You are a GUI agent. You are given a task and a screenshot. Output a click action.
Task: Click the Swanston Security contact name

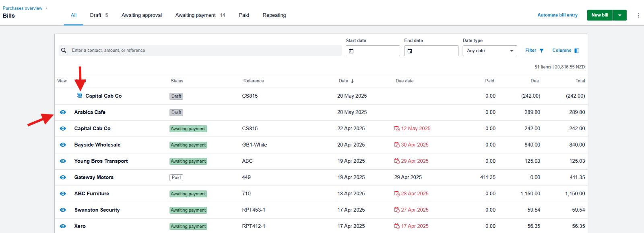coord(97,210)
